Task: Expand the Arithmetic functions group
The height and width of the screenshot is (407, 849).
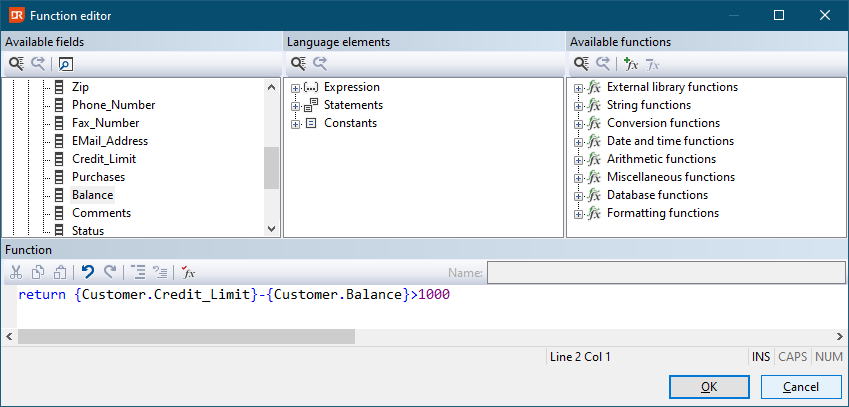Action: click(578, 160)
